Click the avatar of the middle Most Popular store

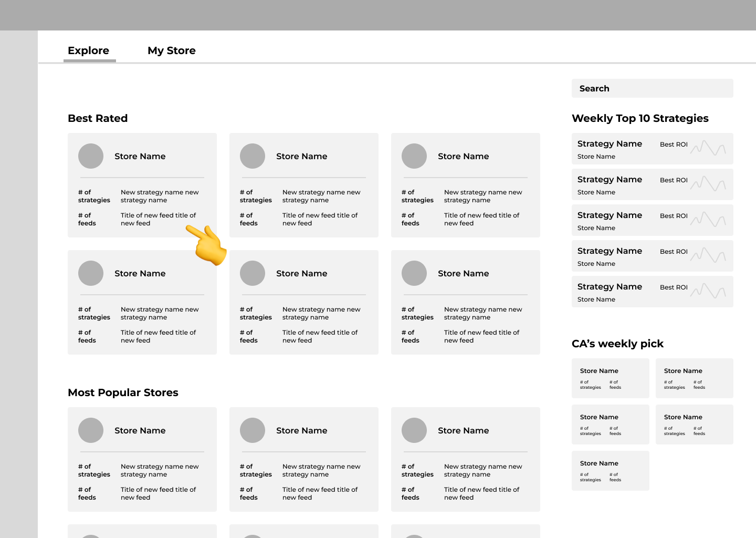click(253, 430)
